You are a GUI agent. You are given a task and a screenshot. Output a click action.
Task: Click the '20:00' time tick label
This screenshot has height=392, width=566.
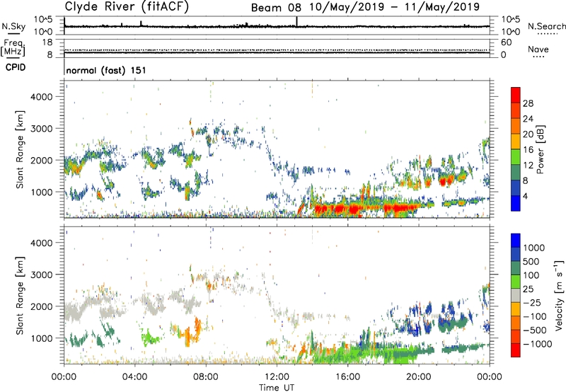click(x=419, y=377)
